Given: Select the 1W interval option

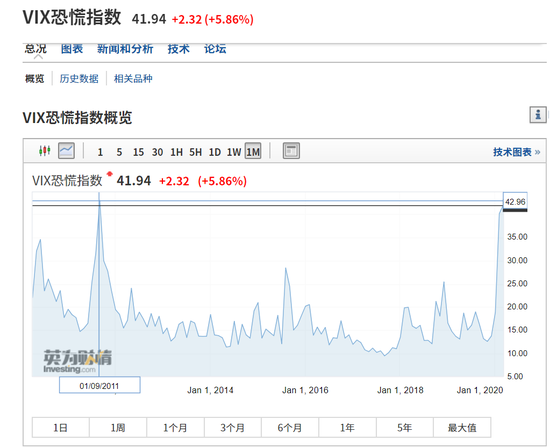Looking at the screenshot, I should (x=234, y=152).
